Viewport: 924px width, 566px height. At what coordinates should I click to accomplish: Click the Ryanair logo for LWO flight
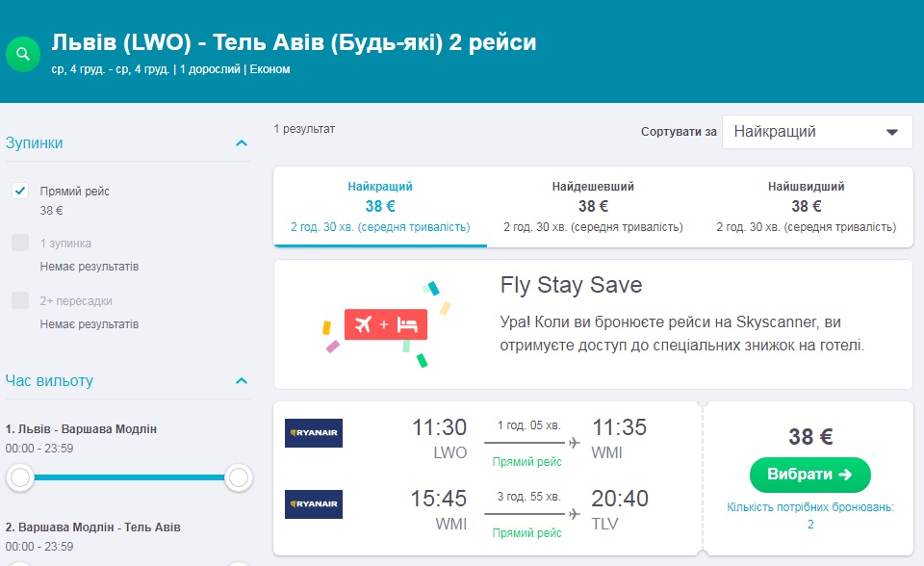tap(314, 433)
